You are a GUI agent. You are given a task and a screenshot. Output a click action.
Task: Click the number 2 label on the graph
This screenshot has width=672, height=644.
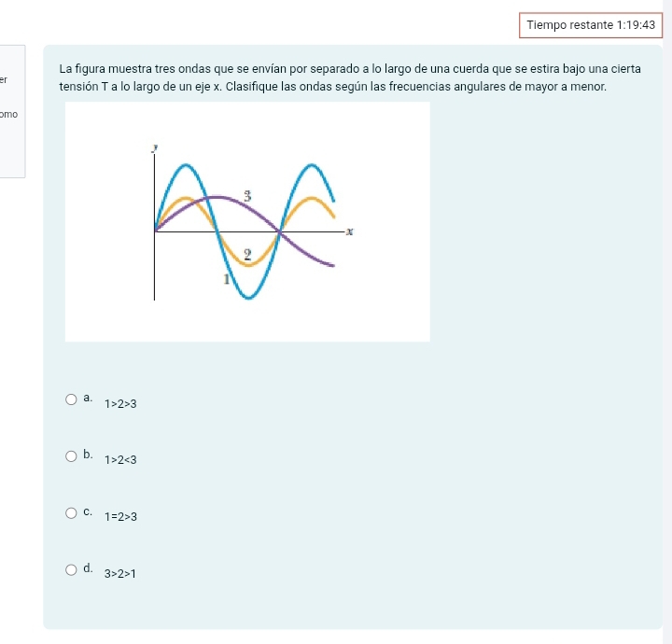point(247,255)
